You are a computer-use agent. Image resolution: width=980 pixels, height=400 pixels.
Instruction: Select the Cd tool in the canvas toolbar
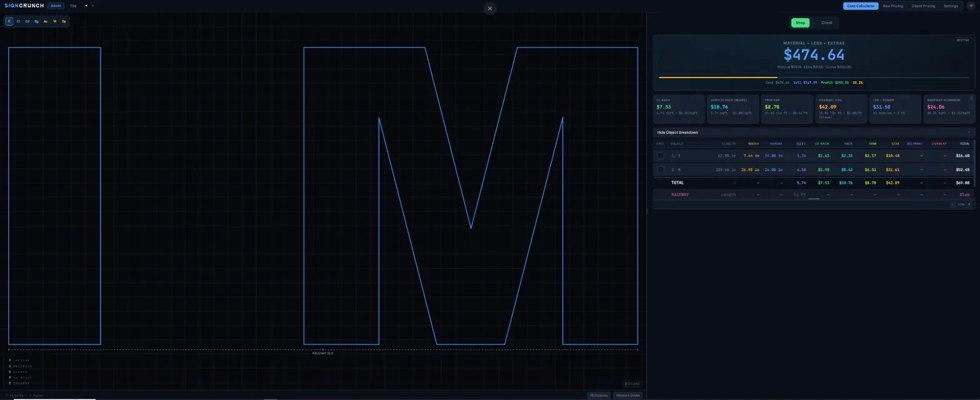[x=27, y=21]
